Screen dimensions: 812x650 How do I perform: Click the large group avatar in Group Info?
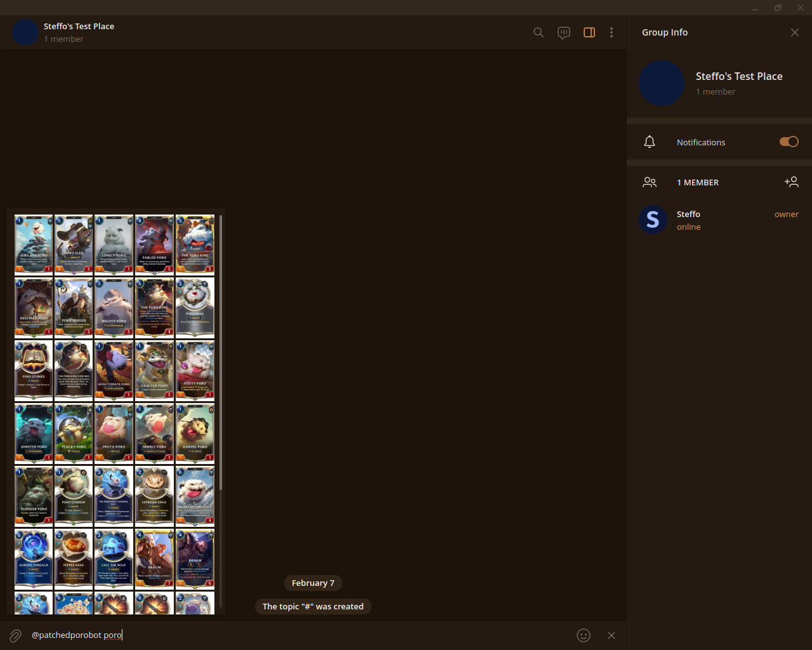tap(662, 83)
